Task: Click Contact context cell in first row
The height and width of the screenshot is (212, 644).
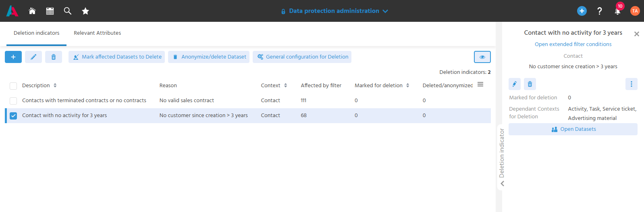Action: point(270,101)
